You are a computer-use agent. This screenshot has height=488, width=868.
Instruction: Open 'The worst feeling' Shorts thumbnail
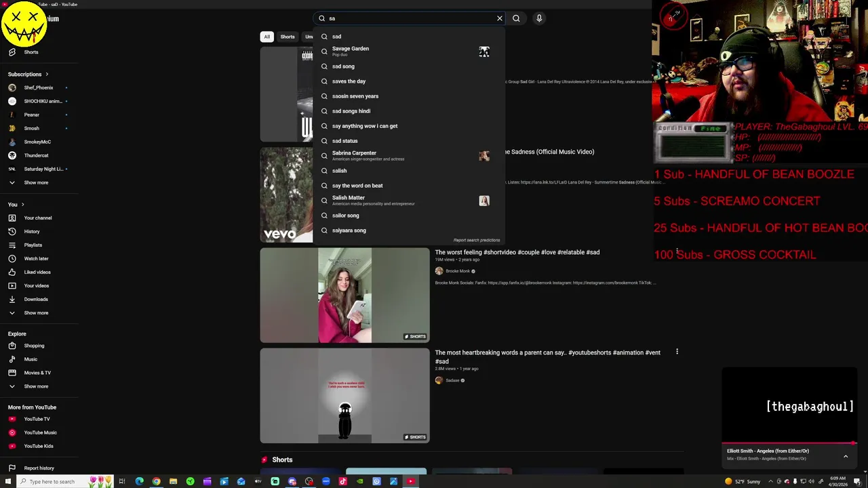coord(344,295)
